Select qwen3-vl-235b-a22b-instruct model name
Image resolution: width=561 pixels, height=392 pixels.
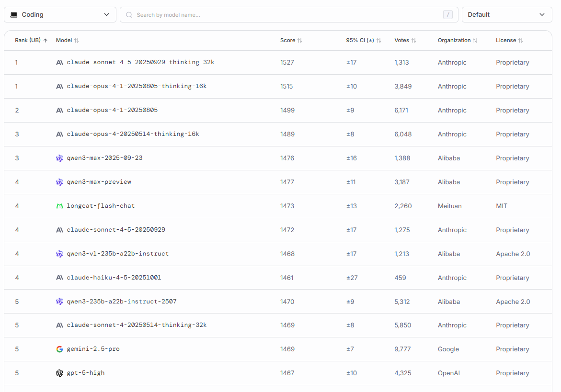pyautogui.click(x=118, y=254)
